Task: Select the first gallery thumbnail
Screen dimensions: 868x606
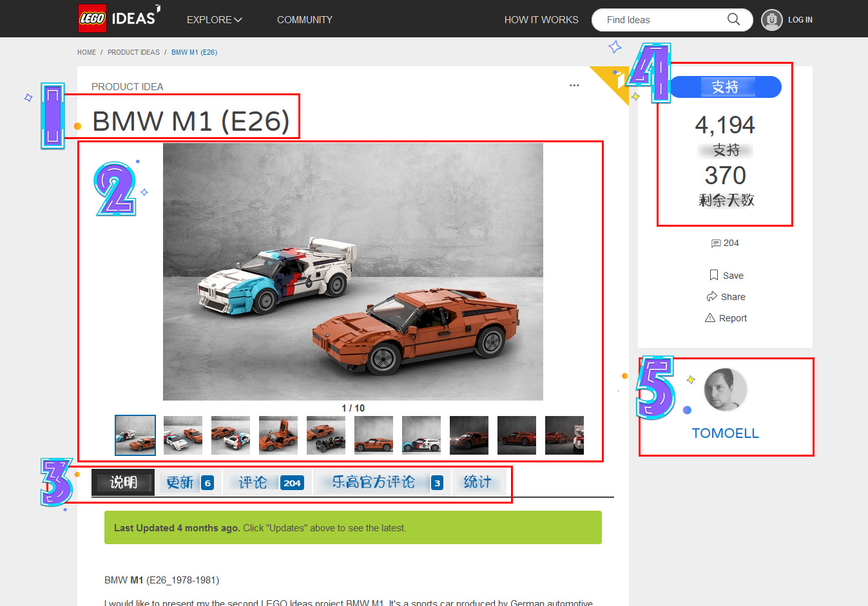Action: pos(135,435)
